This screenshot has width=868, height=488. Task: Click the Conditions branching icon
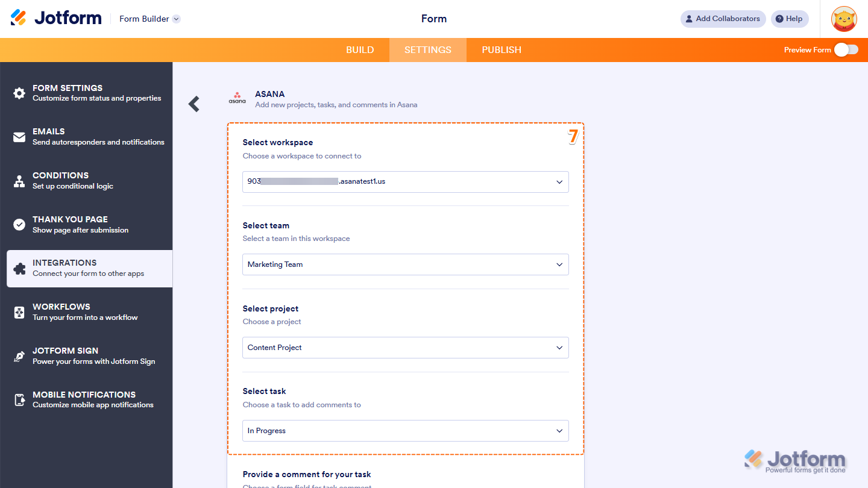coord(19,180)
